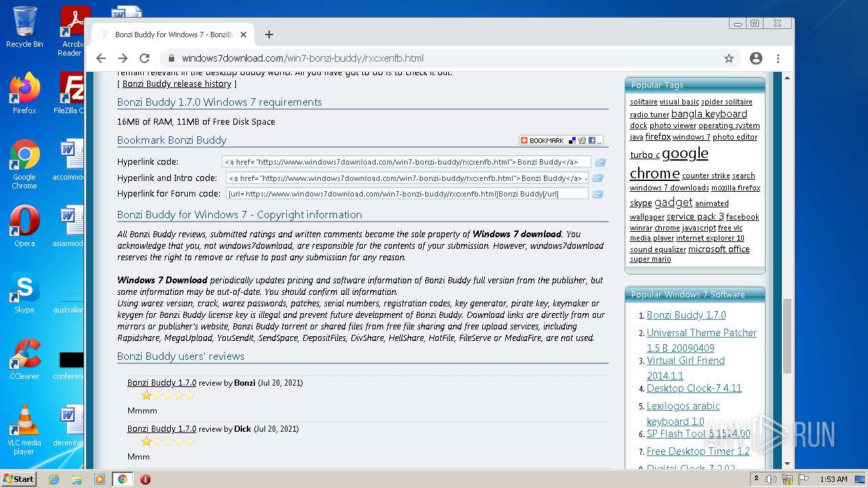868x488 pixels.
Task: Open the Desktop Clock-7 4.11 link
Action: (x=694, y=388)
